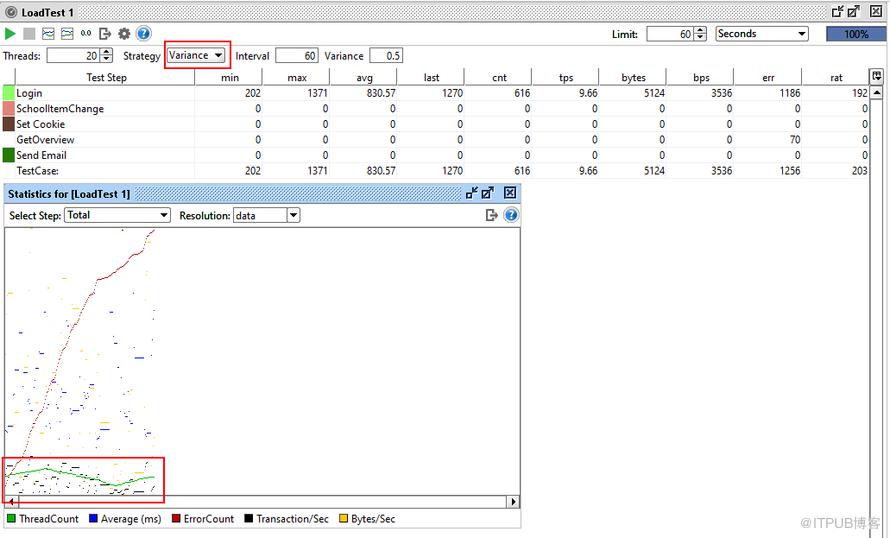This screenshot has width=890, height=538.
Task: Click the err column header
Action: click(769, 77)
